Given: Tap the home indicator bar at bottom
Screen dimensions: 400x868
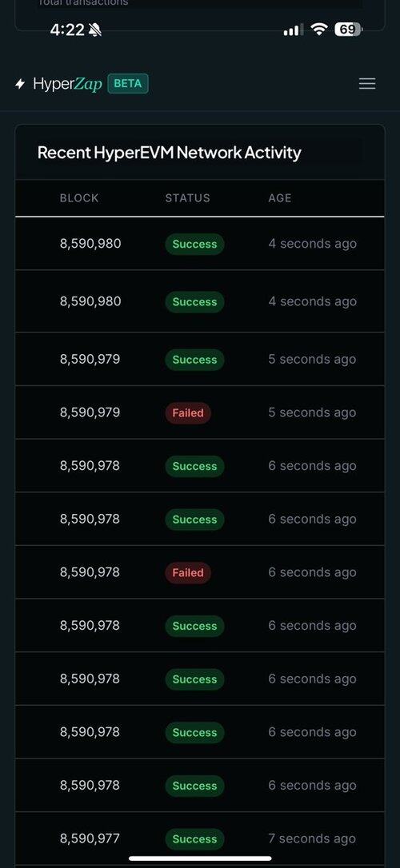Looking at the screenshot, I should (200, 858).
